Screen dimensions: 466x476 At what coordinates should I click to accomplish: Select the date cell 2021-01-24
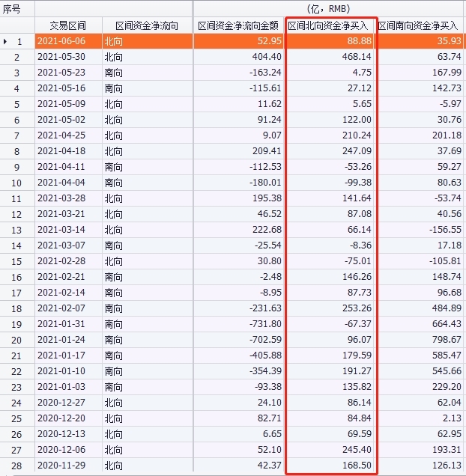tap(68, 340)
